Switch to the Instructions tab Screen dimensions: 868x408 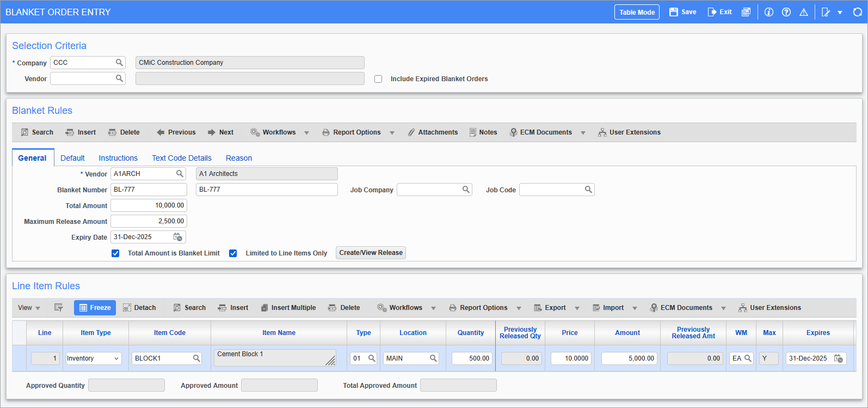coord(118,158)
